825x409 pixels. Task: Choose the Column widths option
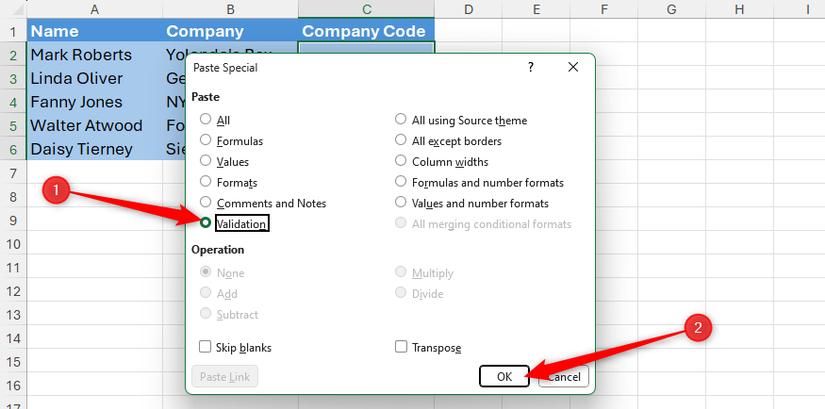coord(401,161)
